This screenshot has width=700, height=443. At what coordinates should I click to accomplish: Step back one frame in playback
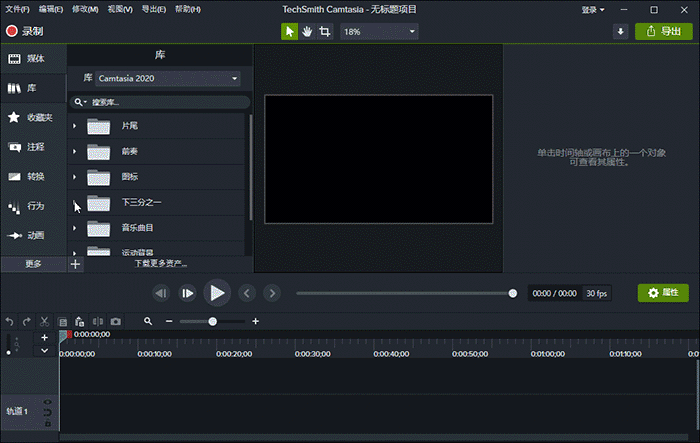pyautogui.click(x=161, y=293)
